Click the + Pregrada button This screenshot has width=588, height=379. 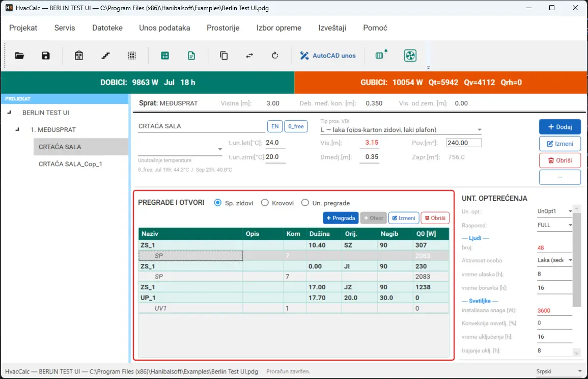[341, 218]
